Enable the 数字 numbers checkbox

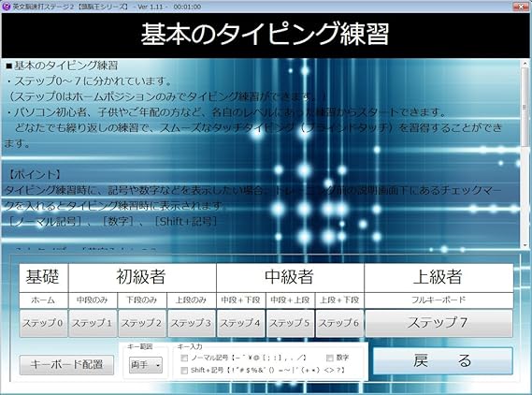click(329, 358)
